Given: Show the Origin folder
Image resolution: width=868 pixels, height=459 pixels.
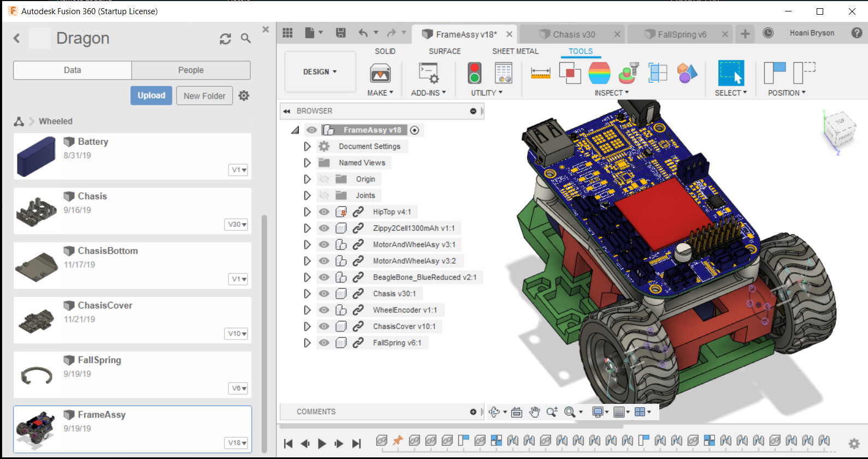Looking at the screenshot, I should (x=324, y=179).
